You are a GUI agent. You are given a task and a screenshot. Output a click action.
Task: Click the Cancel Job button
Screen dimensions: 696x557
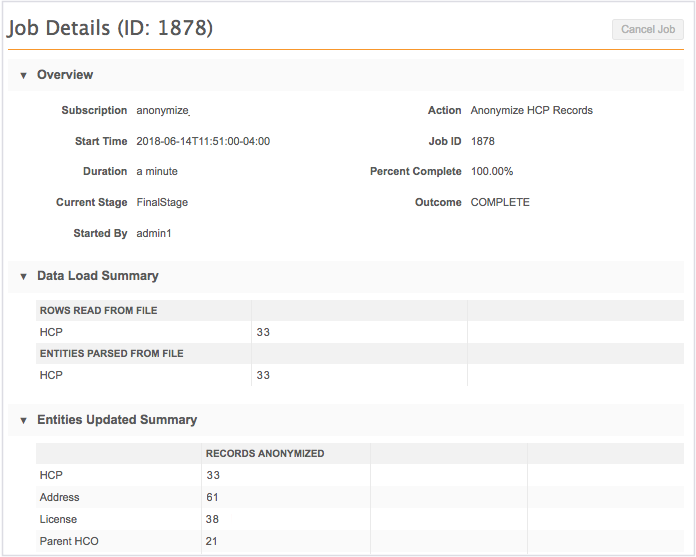pyautogui.click(x=648, y=29)
